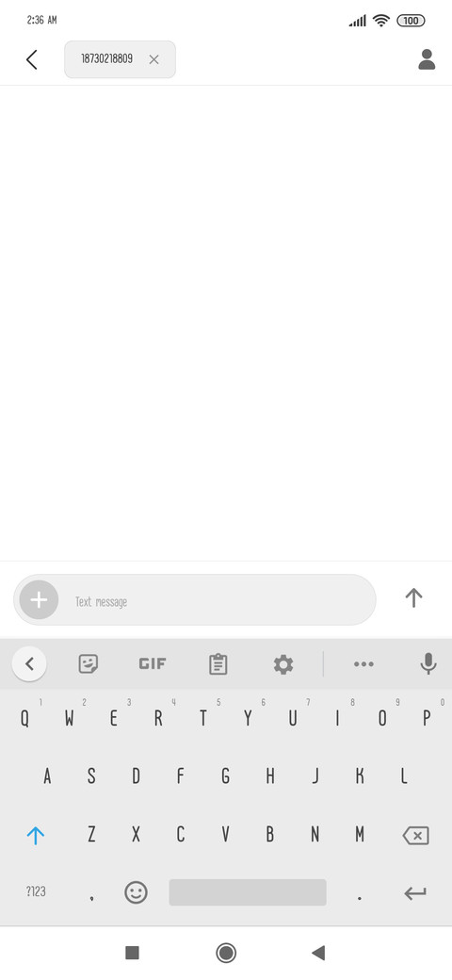
Task: Collapse the keyboard toolbar with left chevron
Action: 29,663
